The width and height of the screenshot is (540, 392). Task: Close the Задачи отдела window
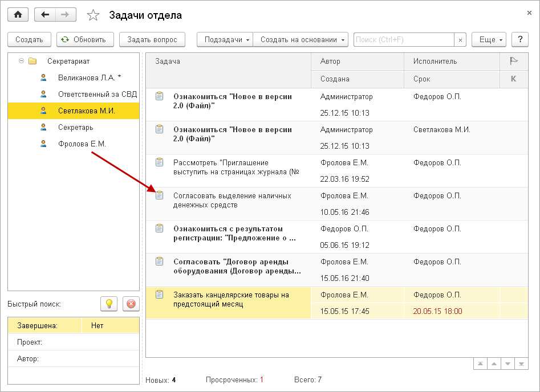pos(529,13)
